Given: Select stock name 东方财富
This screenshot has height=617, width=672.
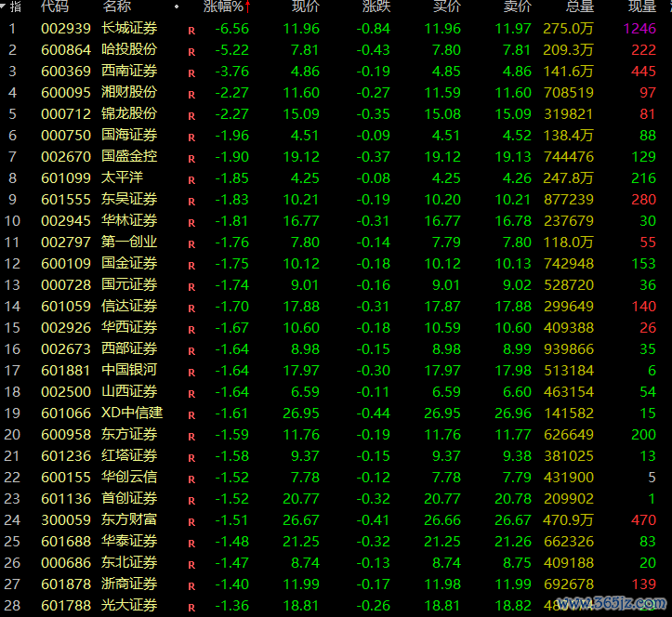Looking at the screenshot, I should tap(129, 519).
